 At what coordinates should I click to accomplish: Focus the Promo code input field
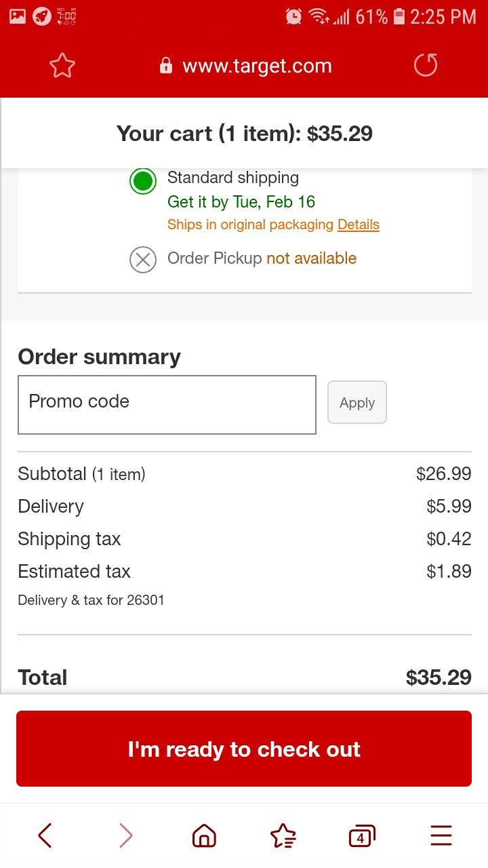pos(167,405)
